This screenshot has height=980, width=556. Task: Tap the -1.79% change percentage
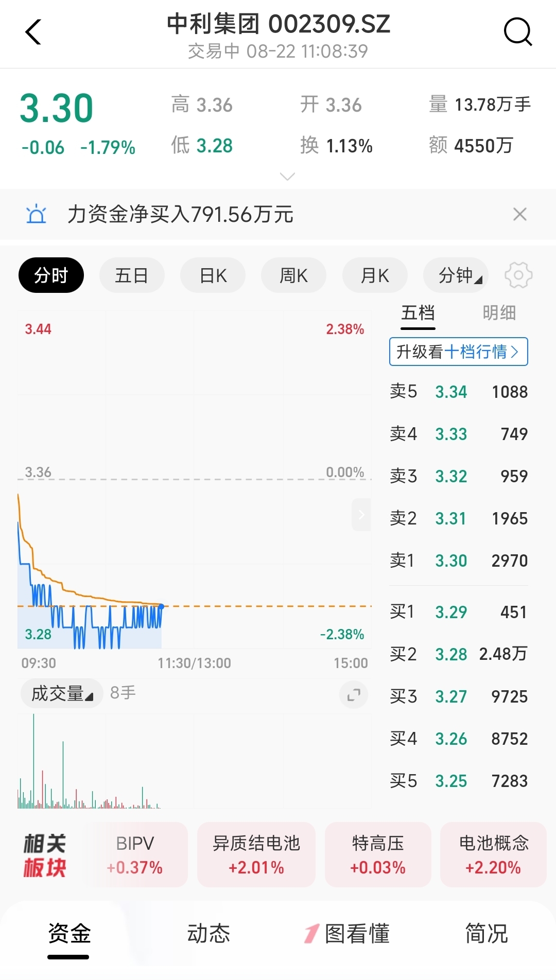click(x=108, y=148)
